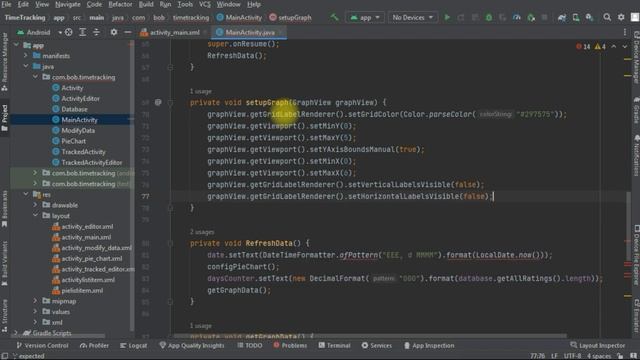Open IDE settings gear in top toolbar

(x=621, y=17)
